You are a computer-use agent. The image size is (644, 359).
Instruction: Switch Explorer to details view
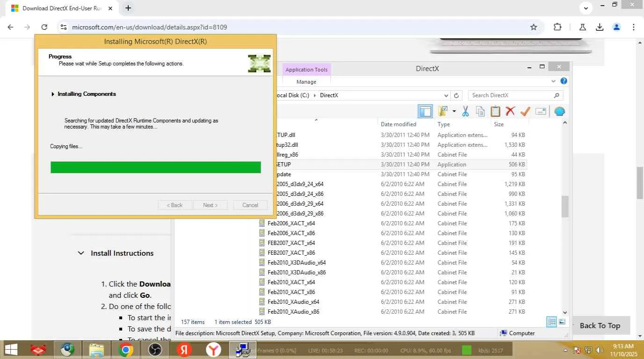[x=552, y=322]
